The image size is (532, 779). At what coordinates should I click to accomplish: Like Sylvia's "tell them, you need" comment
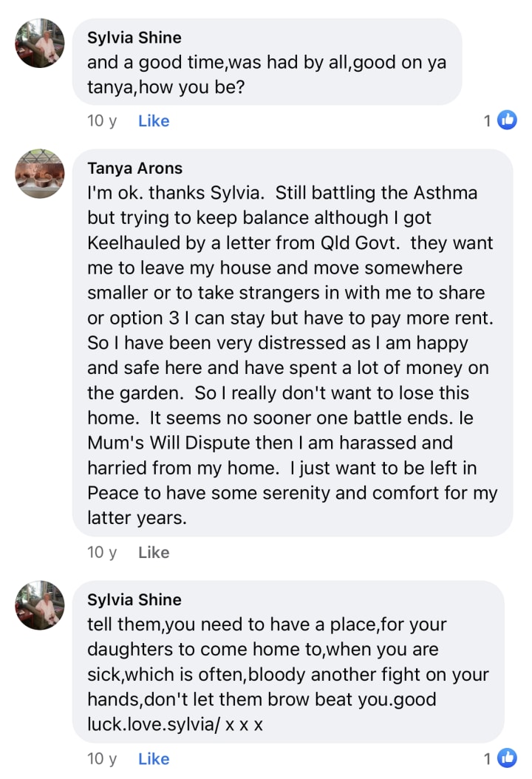point(154,759)
